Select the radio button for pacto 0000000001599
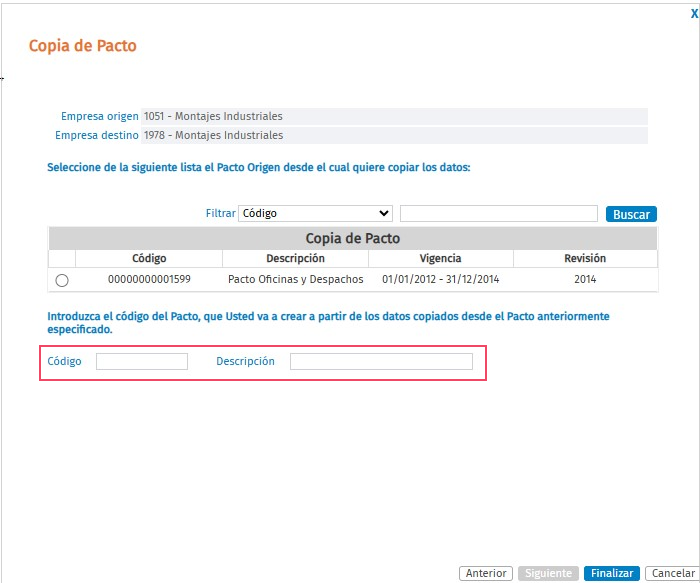This screenshot has width=700, height=583. point(62,280)
